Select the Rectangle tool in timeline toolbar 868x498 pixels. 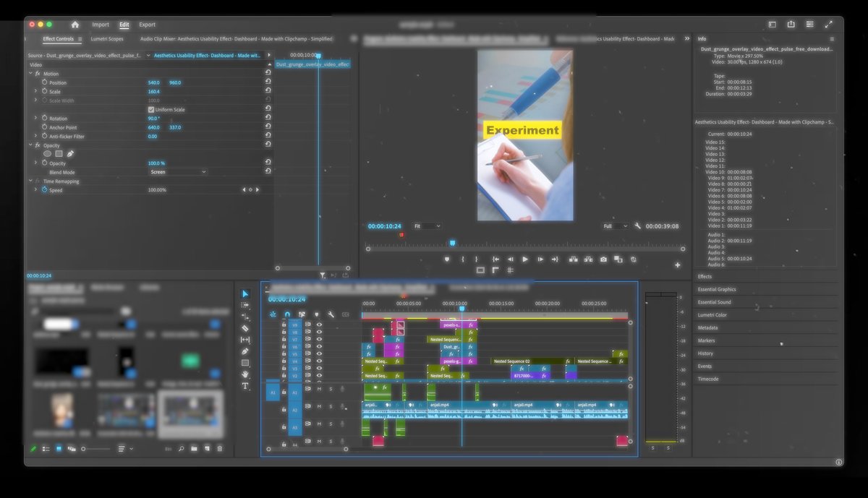(245, 363)
